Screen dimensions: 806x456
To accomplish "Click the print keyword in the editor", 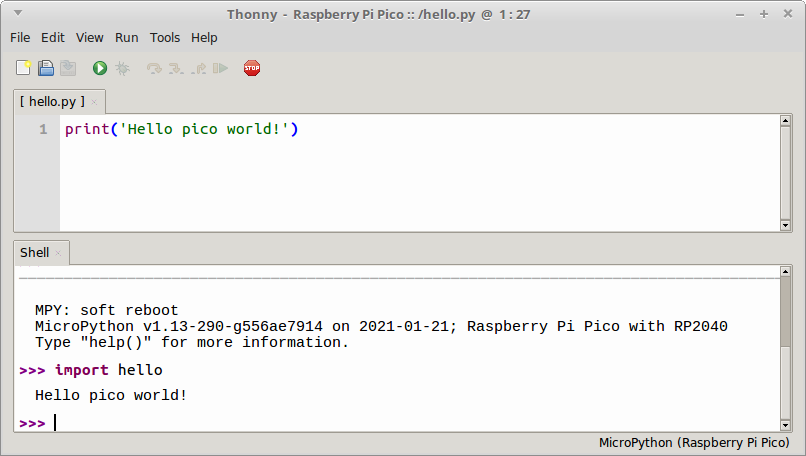I will click(x=87, y=129).
